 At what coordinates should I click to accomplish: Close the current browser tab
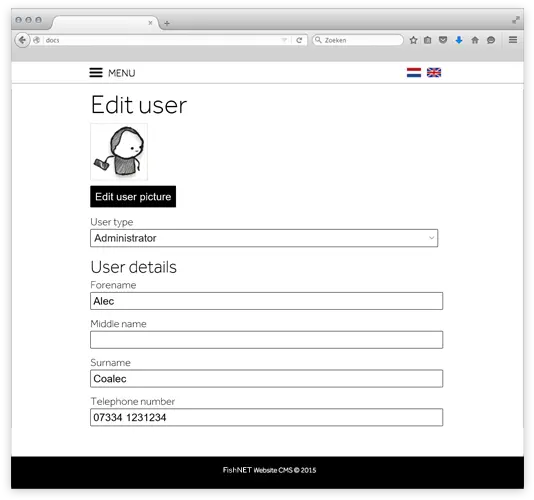tap(150, 23)
